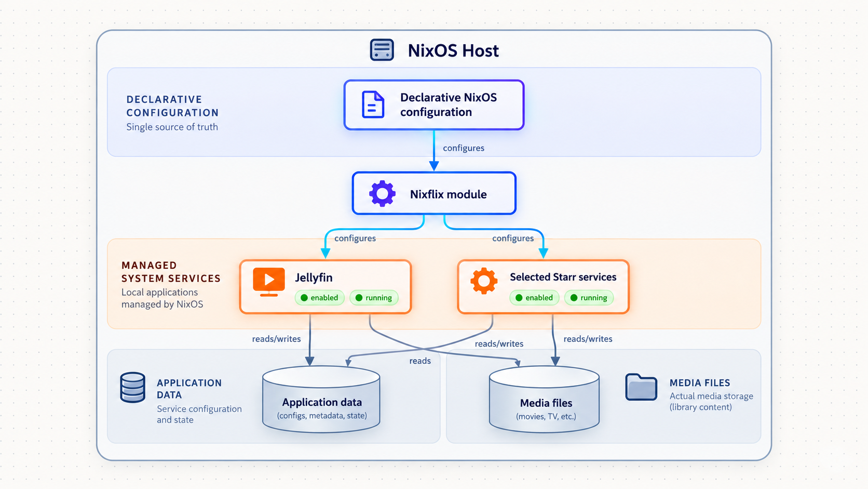Click the MEDIA FILES section heading
The width and height of the screenshot is (868, 489).
tap(700, 383)
